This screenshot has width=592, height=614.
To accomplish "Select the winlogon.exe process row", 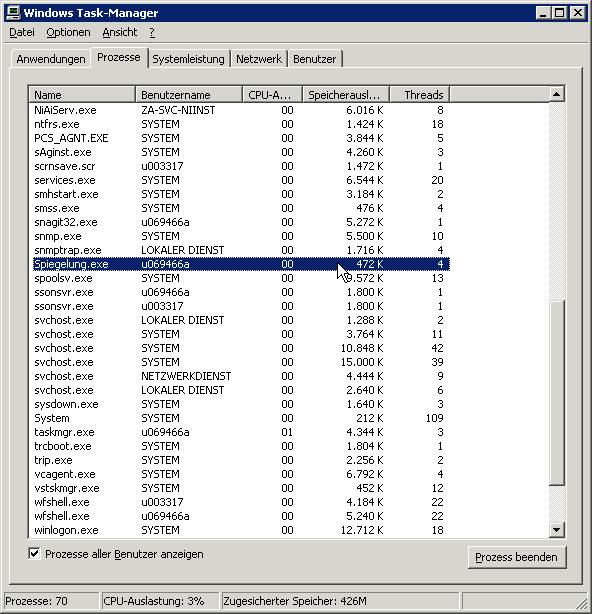I will (239, 530).
